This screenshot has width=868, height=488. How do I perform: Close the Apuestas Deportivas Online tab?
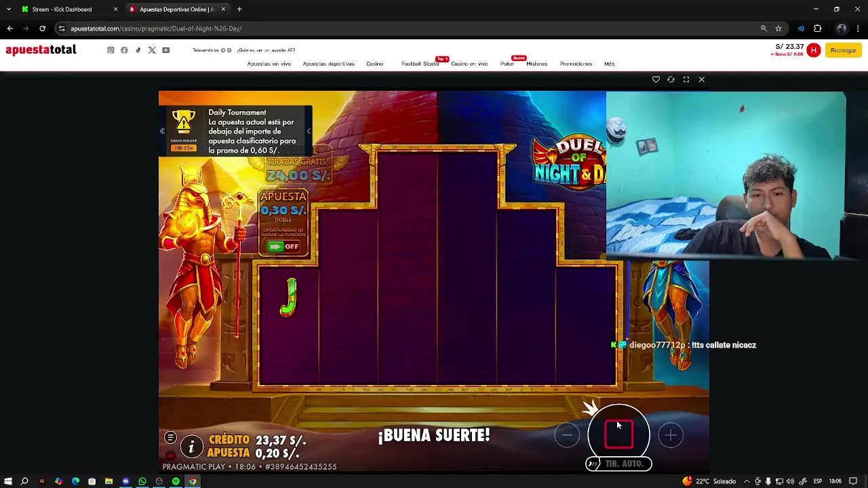pyautogui.click(x=222, y=9)
